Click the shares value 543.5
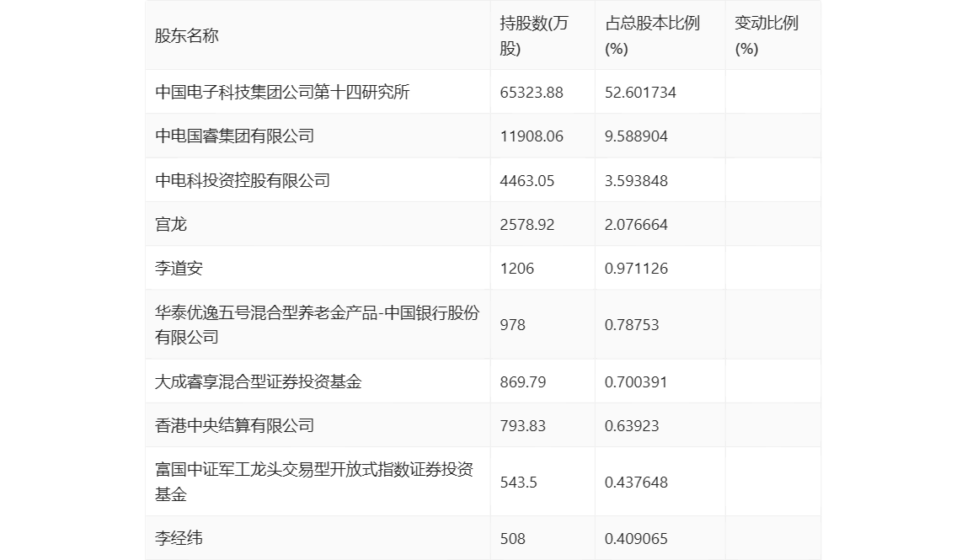This screenshot has width=967, height=560. tap(519, 483)
